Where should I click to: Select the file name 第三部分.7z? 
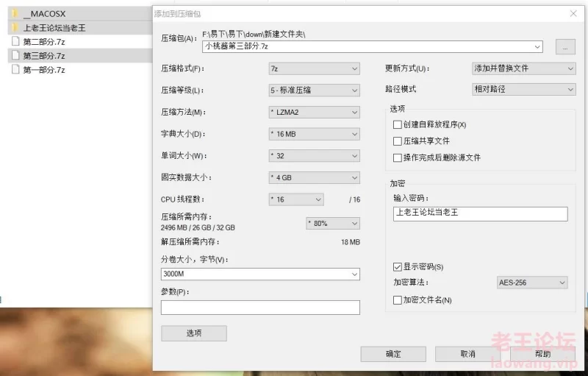coord(44,56)
